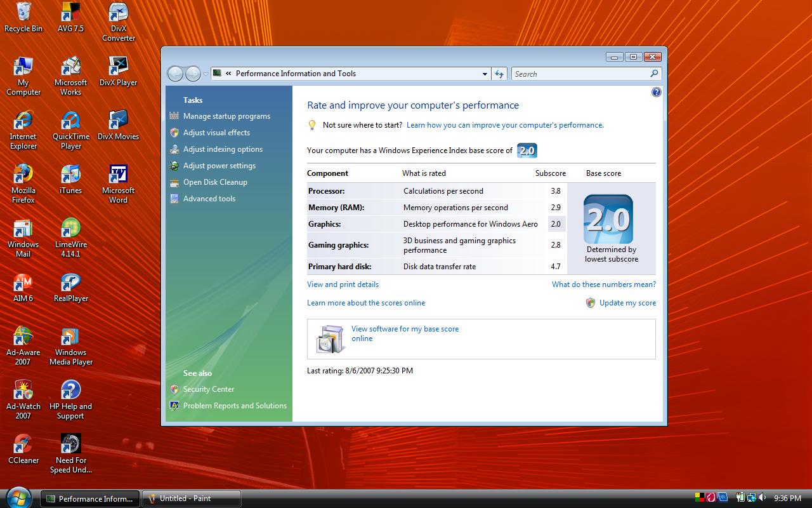Launch RealPlayer from the desktop

70,288
